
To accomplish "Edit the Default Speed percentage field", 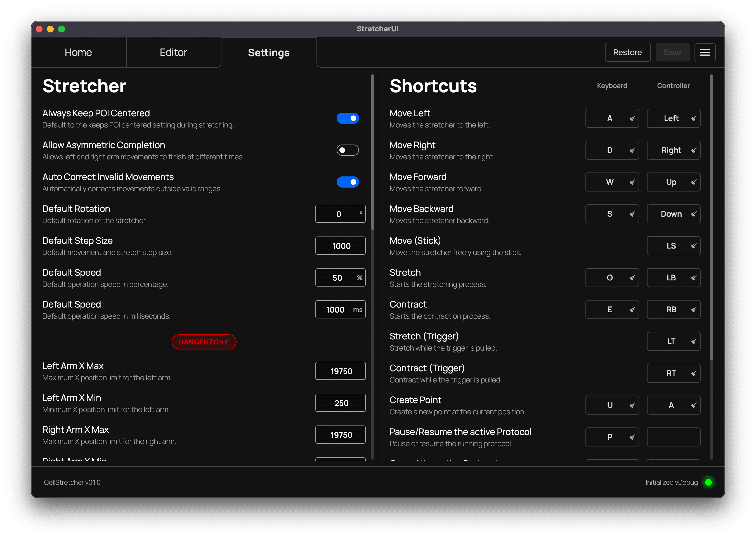I will (x=340, y=278).
